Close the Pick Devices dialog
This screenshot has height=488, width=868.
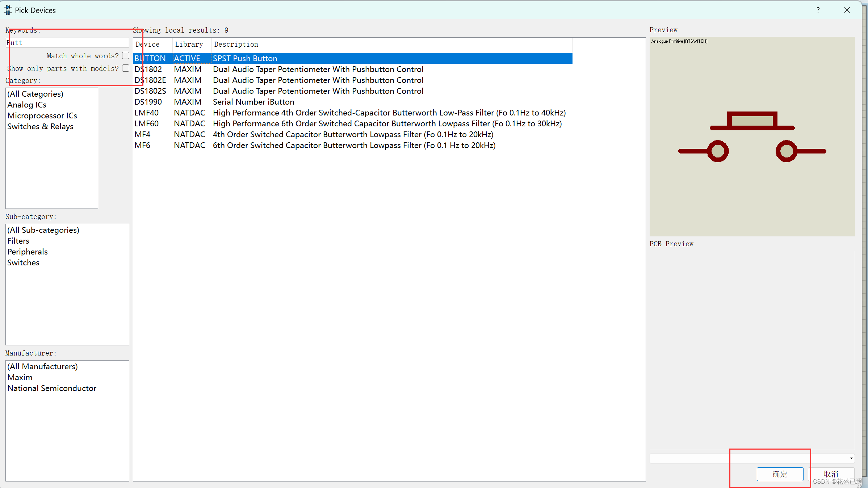coord(847,10)
